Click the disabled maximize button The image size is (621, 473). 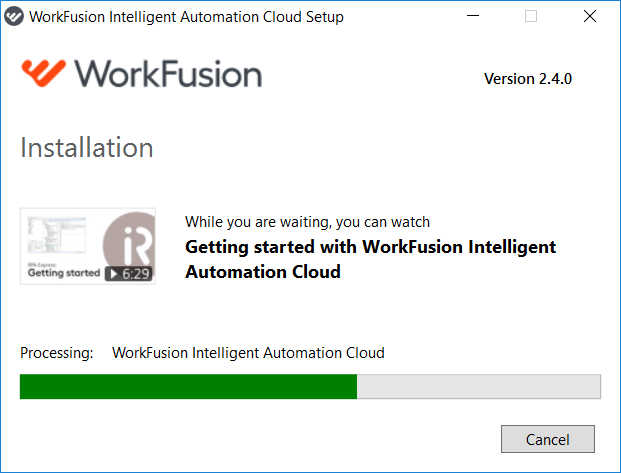(x=531, y=16)
